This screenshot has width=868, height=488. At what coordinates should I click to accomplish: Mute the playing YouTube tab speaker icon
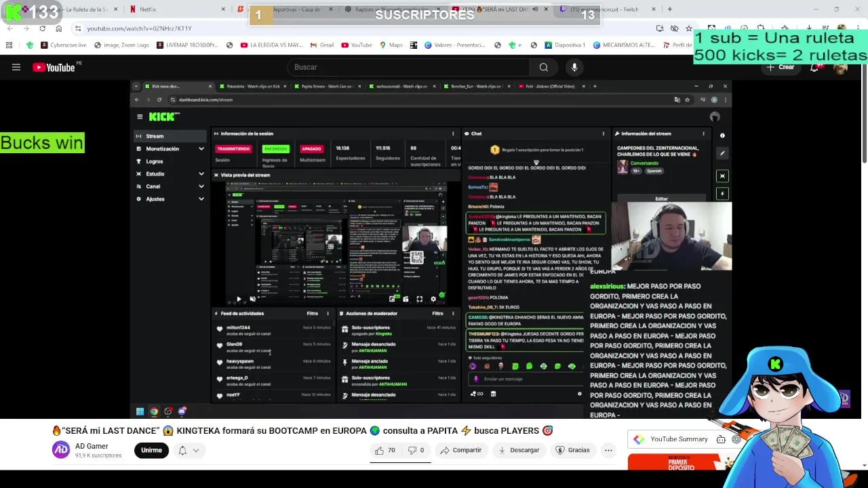(x=535, y=9)
